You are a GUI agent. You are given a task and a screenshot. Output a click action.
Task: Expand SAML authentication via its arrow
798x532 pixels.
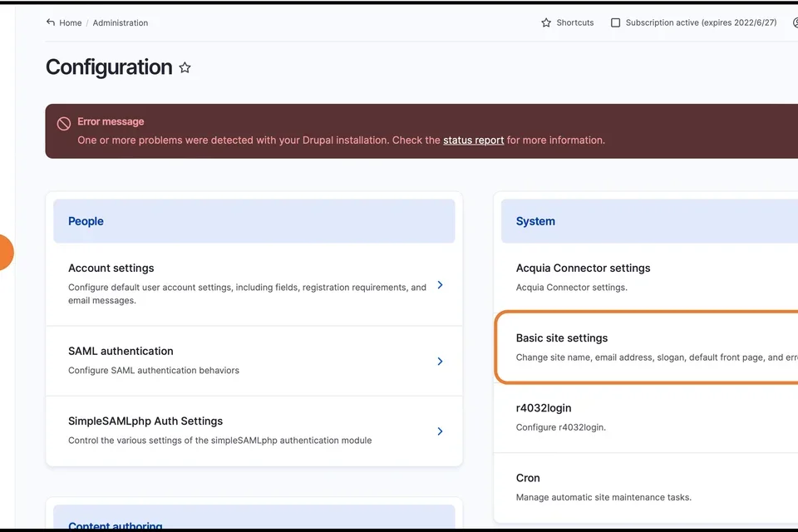440,361
